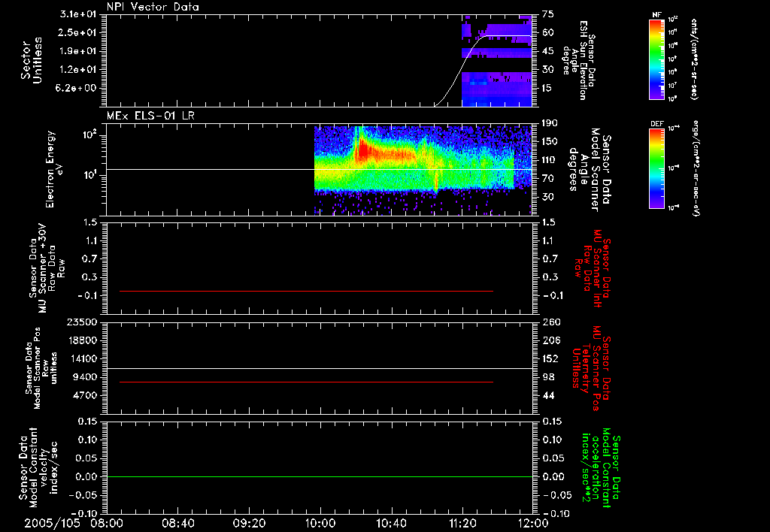The height and width of the screenshot is (532, 770).
Task: Click the '150' scanner angle tick value
Action: pos(551,141)
